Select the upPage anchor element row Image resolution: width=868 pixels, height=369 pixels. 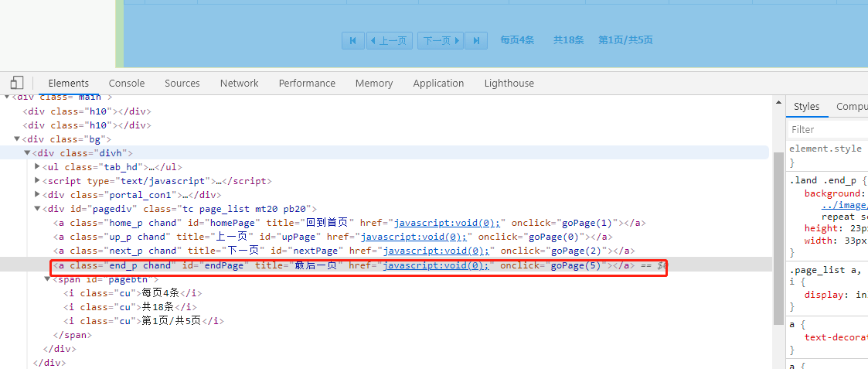coord(333,237)
